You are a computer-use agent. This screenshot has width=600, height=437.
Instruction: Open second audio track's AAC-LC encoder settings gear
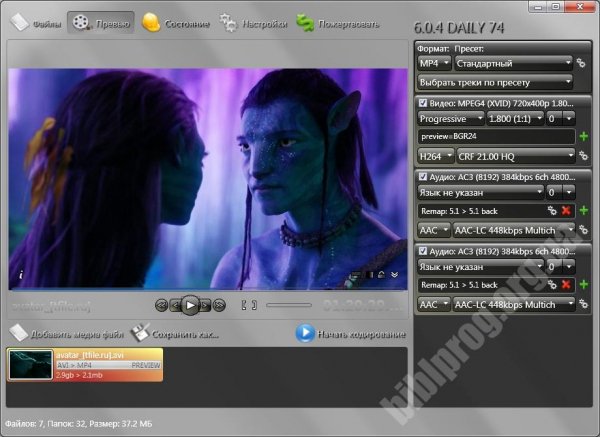[x=583, y=304]
